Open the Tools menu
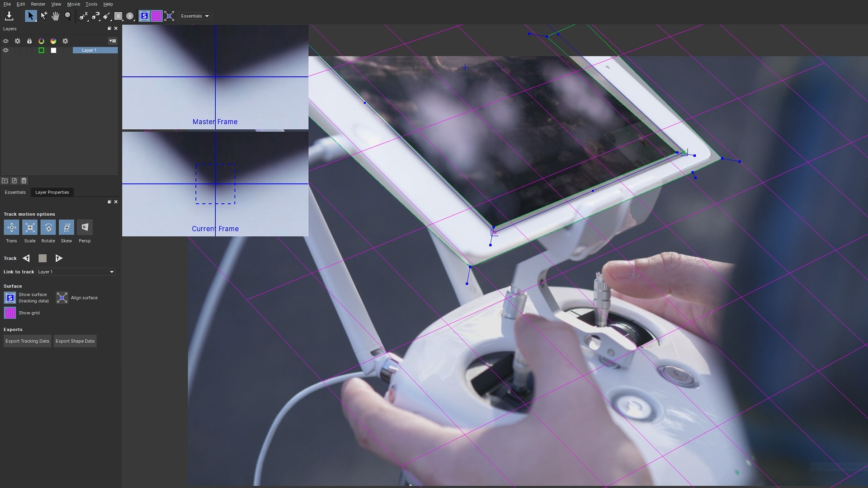Screen dimensions: 868x488 click(x=91, y=4)
